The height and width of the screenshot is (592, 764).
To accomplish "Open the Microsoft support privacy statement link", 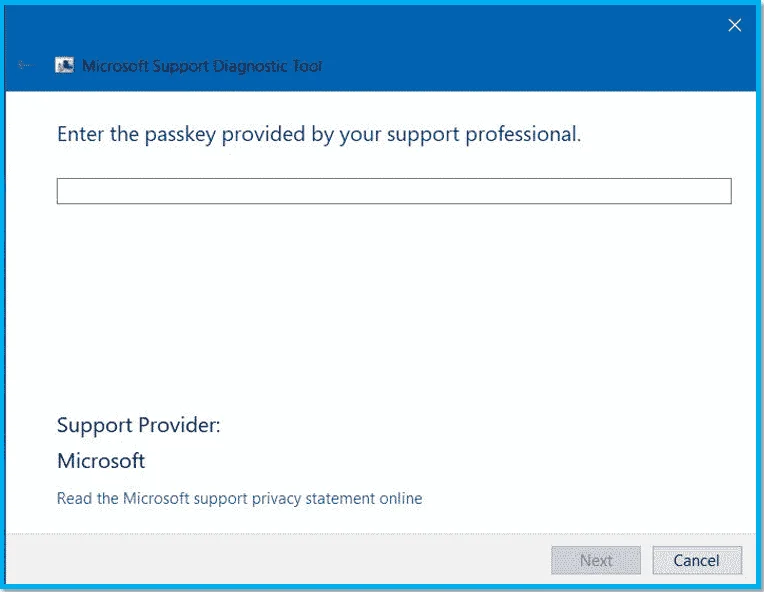I will click(x=239, y=498).
